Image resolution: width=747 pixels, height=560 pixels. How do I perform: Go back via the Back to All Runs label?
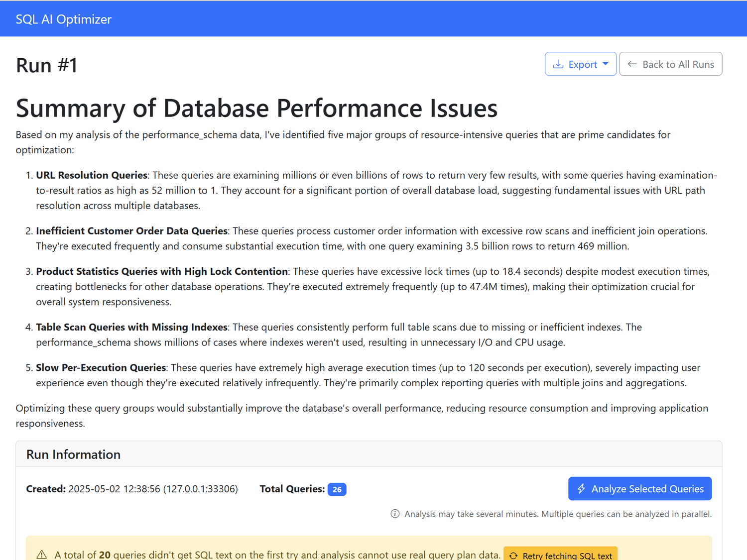(x=678, y=64)
